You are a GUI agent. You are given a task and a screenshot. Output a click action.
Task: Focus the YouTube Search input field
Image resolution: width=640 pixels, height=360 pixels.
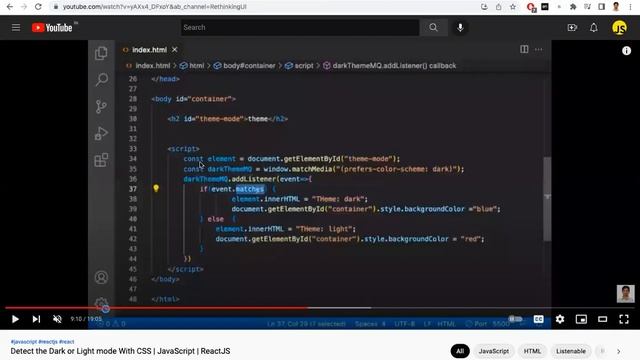(300, 27)
